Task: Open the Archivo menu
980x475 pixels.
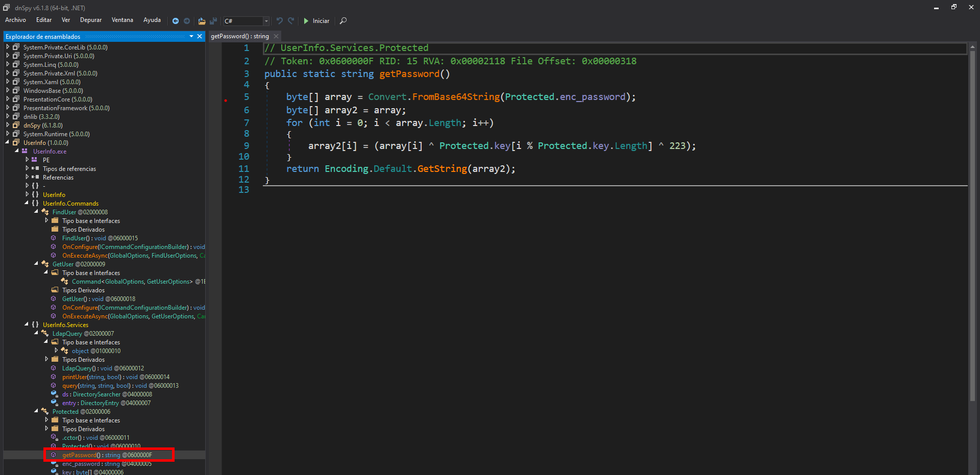Action: [x=15, y=20]
